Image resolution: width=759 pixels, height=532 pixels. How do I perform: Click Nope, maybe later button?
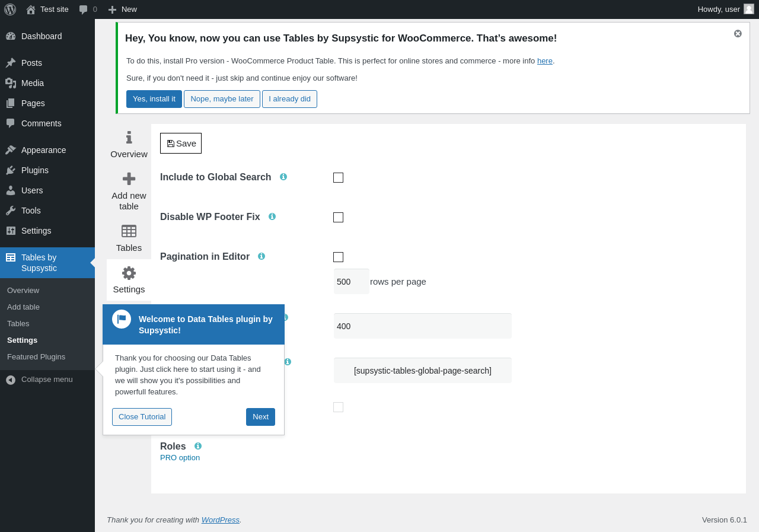(222, 99)
